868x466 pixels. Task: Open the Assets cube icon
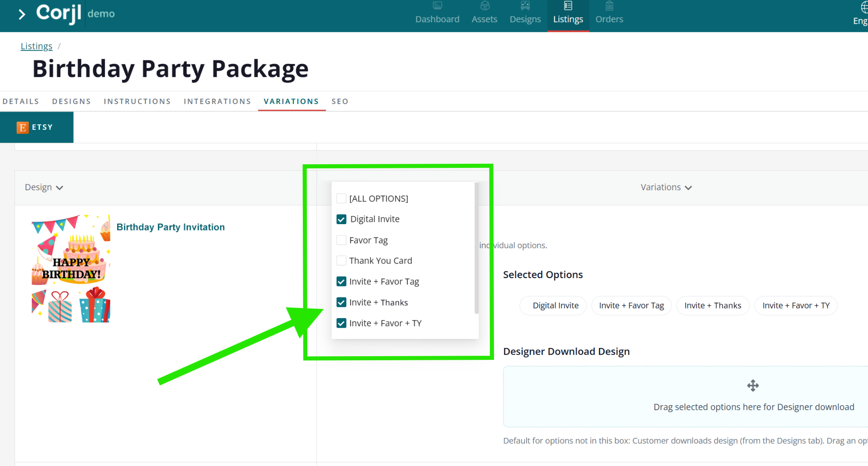[485, 6]
